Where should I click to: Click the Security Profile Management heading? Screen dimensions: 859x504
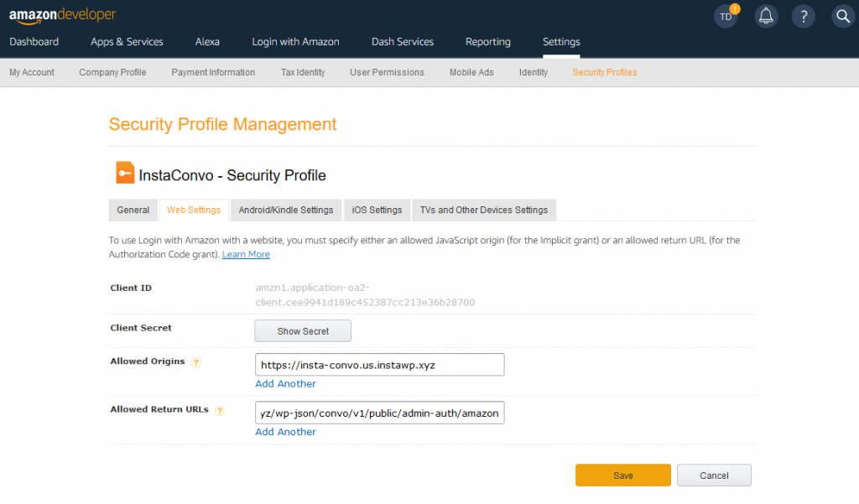coord(222,124)
